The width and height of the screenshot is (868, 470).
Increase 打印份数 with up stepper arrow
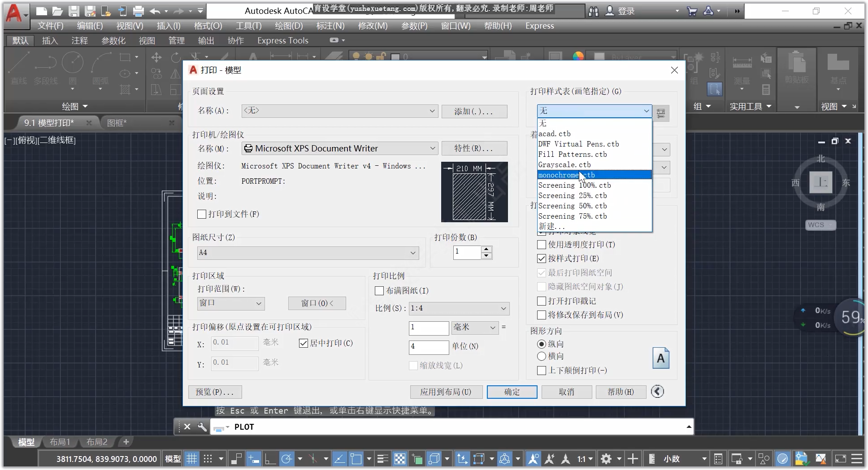pyautogui.click(x=486, y=249)
